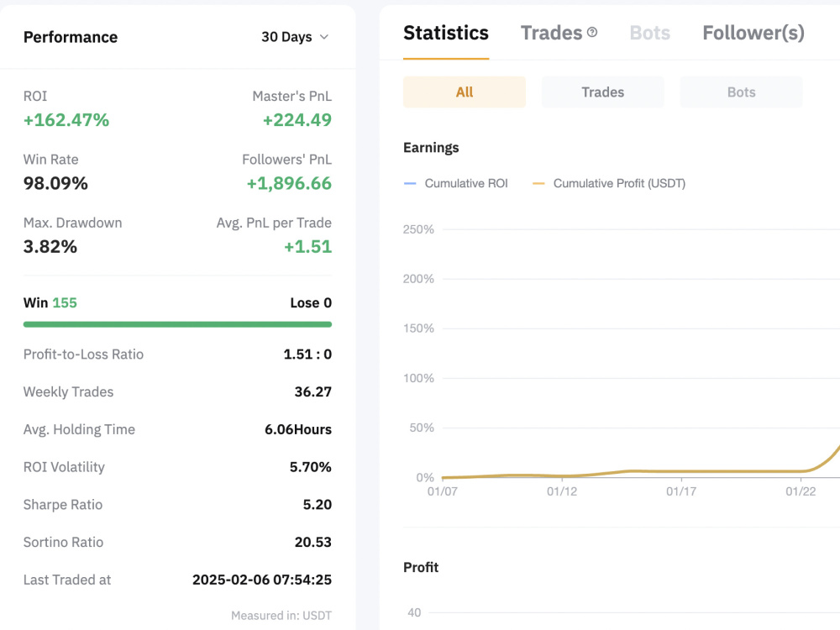Click the Win 155 count
This screenshot has height=630, width=840.
[50, 302]
